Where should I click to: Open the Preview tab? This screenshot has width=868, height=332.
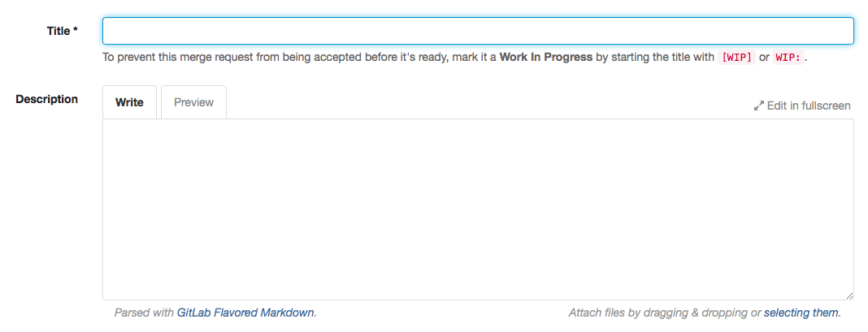pyautogui.click(x=193, y=103)
